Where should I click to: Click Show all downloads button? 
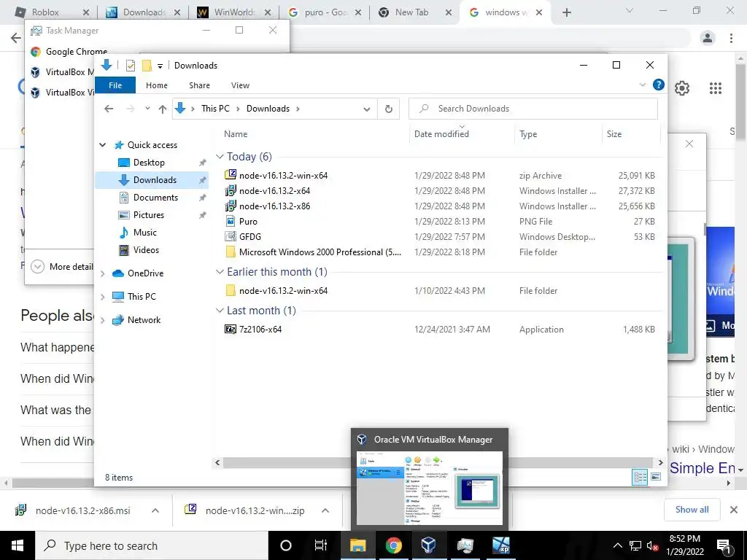(692, 510)
